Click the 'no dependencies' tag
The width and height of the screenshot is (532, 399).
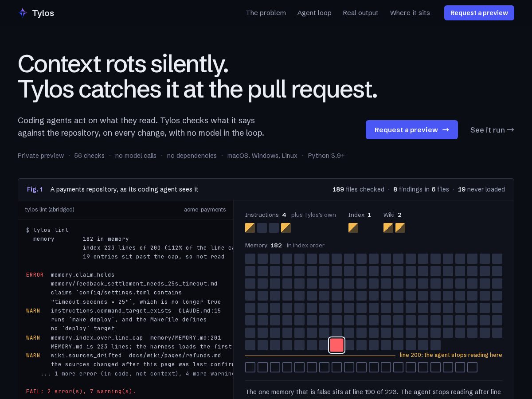192,156
